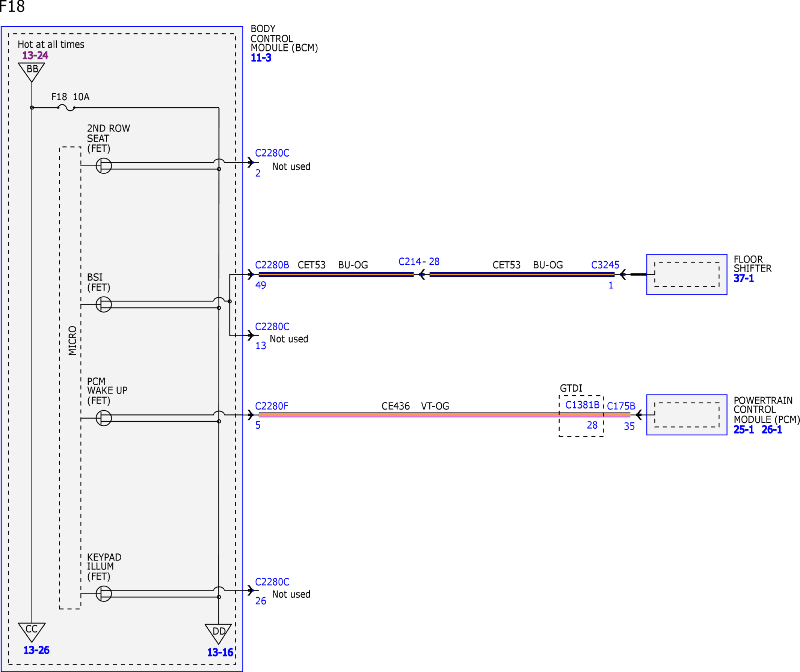Click connector label C2280F

pos(272,406)
